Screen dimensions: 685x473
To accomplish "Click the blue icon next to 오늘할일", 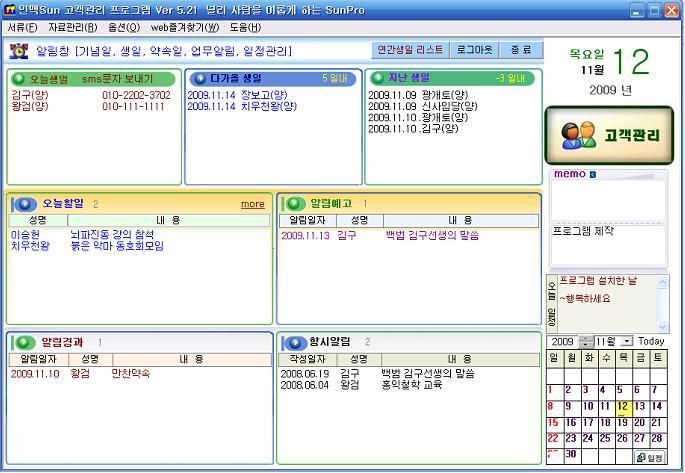I will point(24,204).
